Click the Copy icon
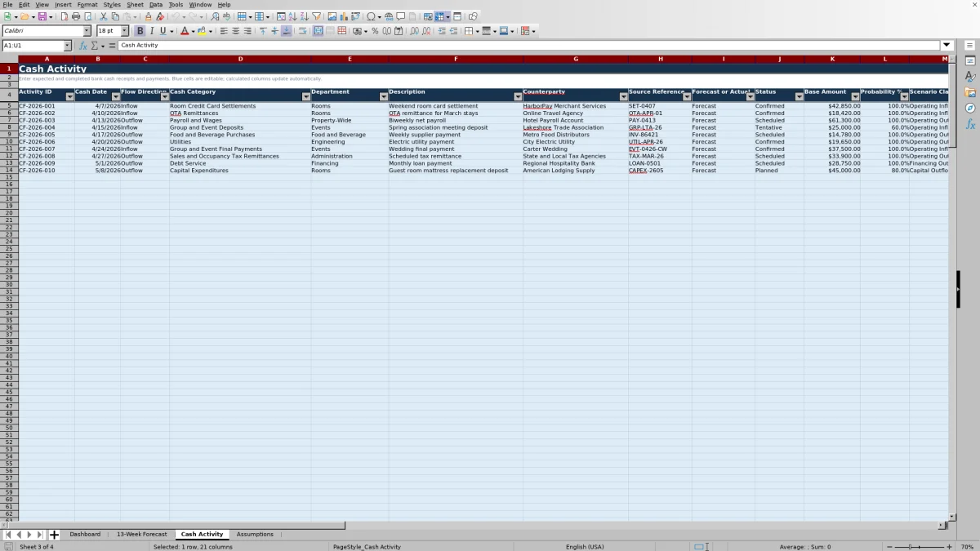Image resolution: width=980 pixels, height=551 pixels. tap(114, 16)
